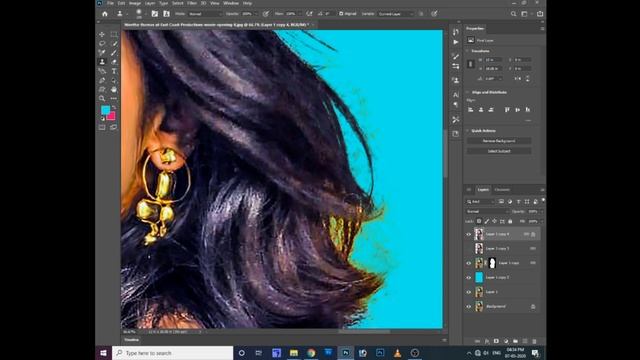
Task: Go to Home screen icon
Action: (x=105, y=14)
